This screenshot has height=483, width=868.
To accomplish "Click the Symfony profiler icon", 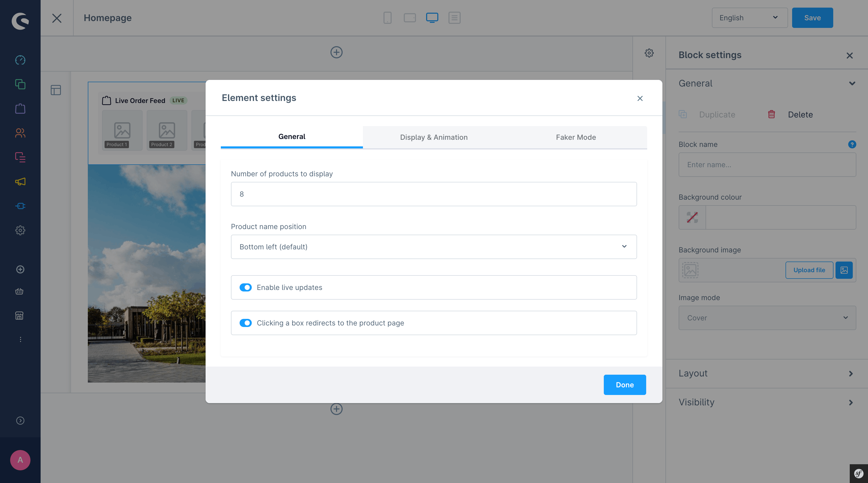I will click(859, 474).
